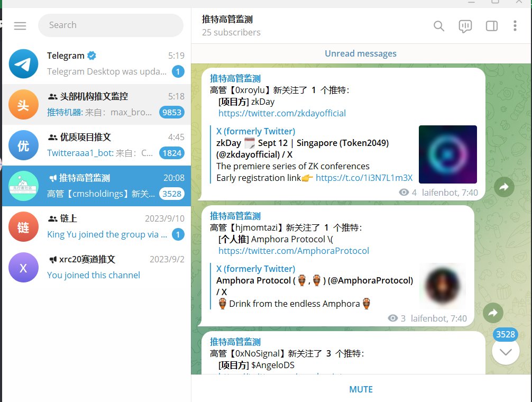Image resolution: width=532 pixels, height=402 pixels.
Task: Open the 优质项目推文 group chat
Action: point(97,145)
